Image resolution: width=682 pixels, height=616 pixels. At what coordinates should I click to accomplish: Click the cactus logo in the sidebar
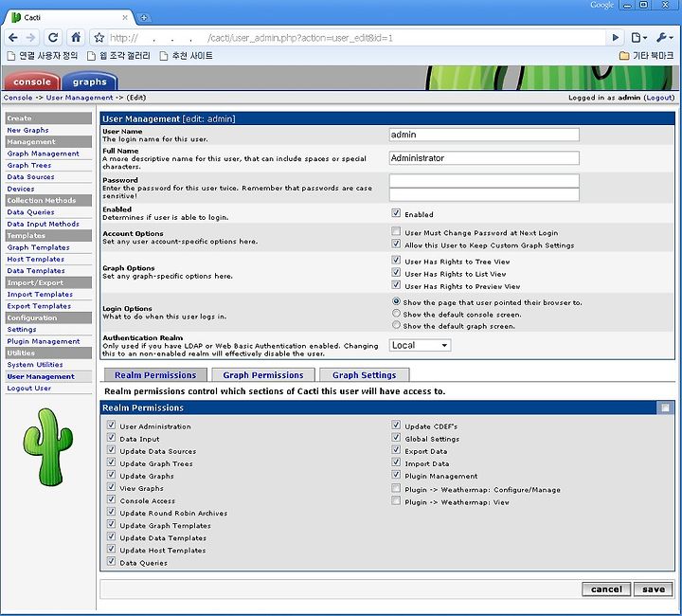click(48, 447)
